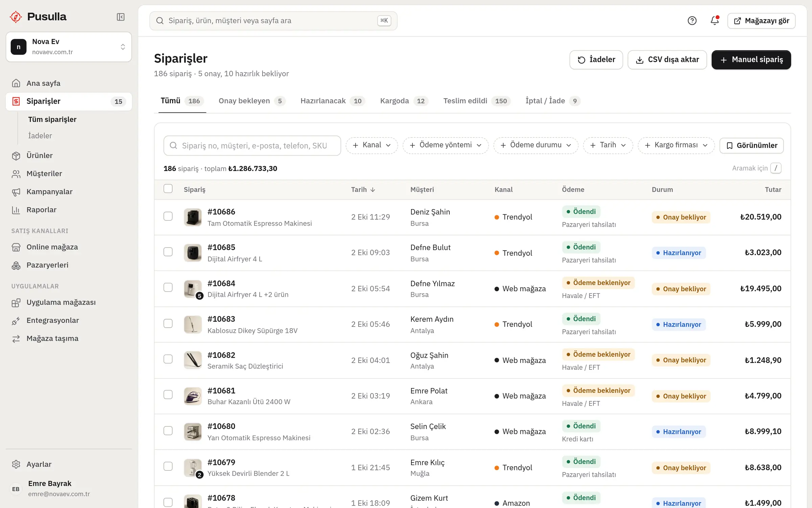Open the Tarih filter dropdown
The image size is (812, 508).
coord(608,145)
